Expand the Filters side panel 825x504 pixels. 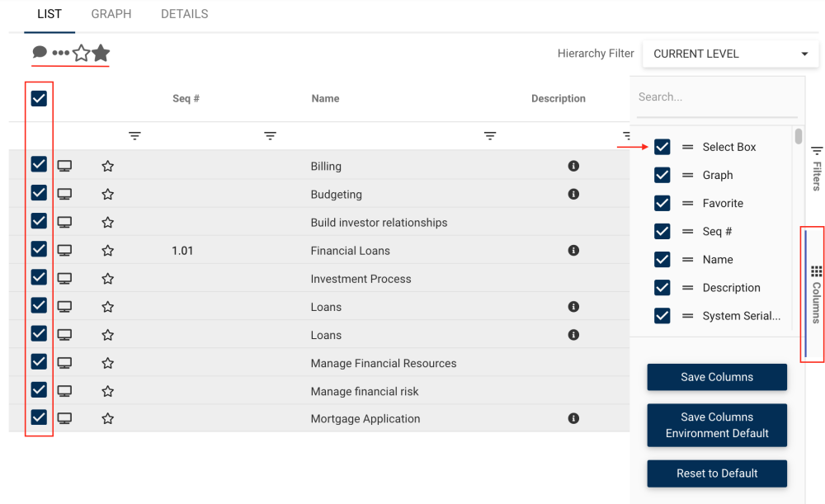click(817, 167)
